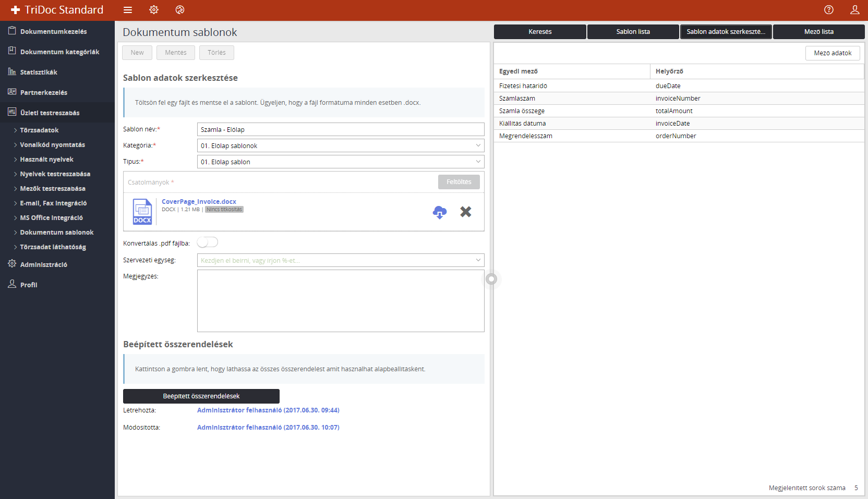Image resolution: width=868 pixels, height=499 pixels.
Task: Open the CoverPage_Invoice.docx file link
Action: (199, 202)
